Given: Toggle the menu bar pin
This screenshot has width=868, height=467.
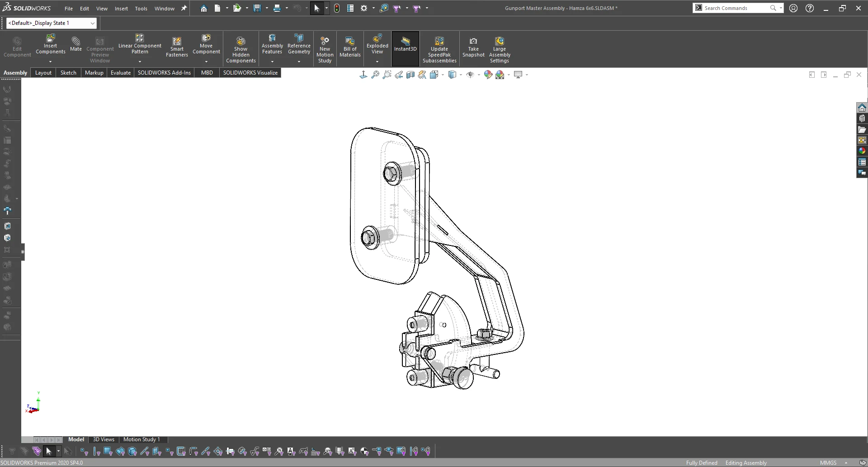Looking at the screenshot, I should pos(184,8).
